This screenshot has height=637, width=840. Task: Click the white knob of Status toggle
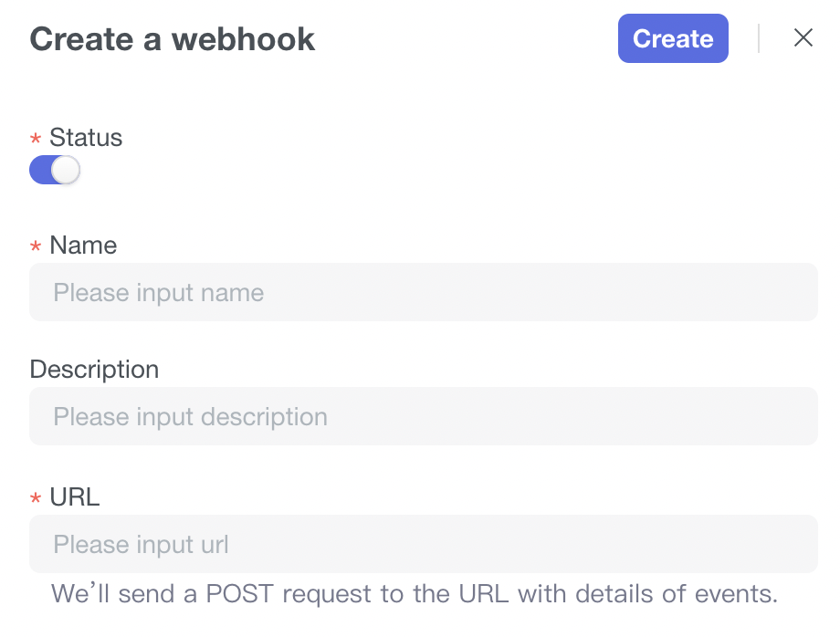click(66, 170)
